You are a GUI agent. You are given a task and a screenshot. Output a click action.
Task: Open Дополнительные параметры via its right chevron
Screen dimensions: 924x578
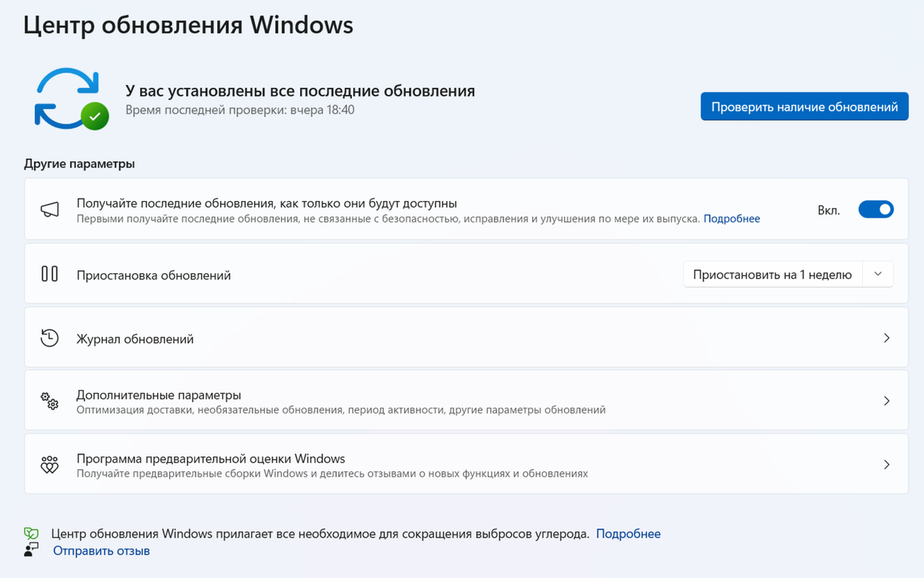coord(886,401)
